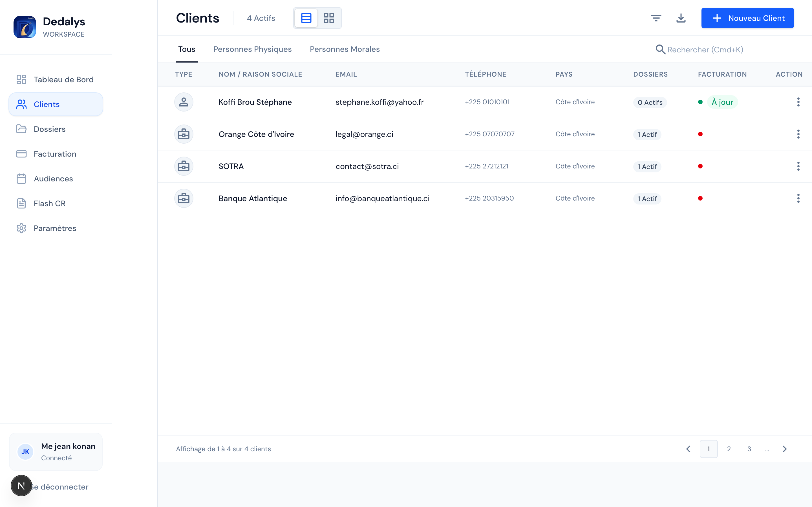Select Facturation in the sidebar
The height and width of the screenshot is (507, 812).
pyautogui.click(x=55, y=154)
